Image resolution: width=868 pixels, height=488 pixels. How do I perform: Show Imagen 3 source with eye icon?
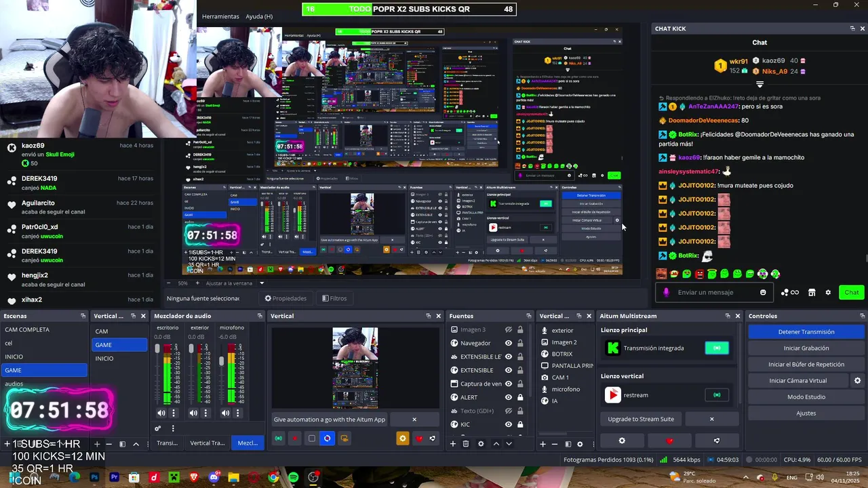(508, 329)
